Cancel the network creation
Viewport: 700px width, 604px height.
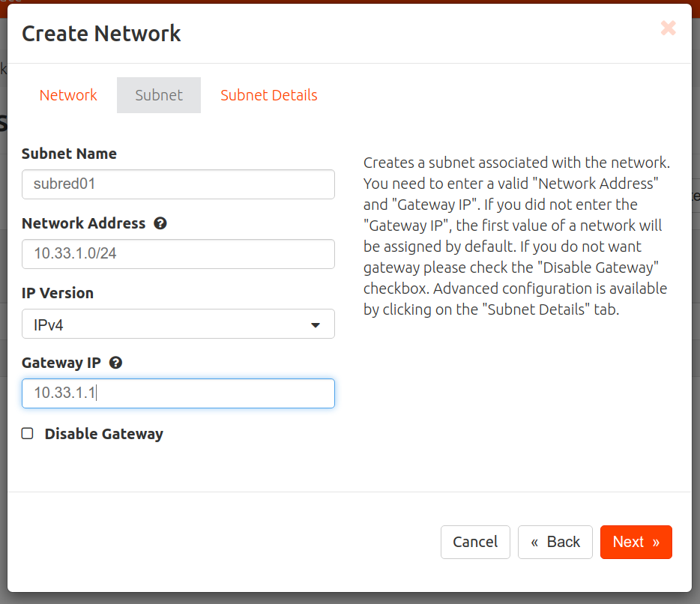coord(475,542)
